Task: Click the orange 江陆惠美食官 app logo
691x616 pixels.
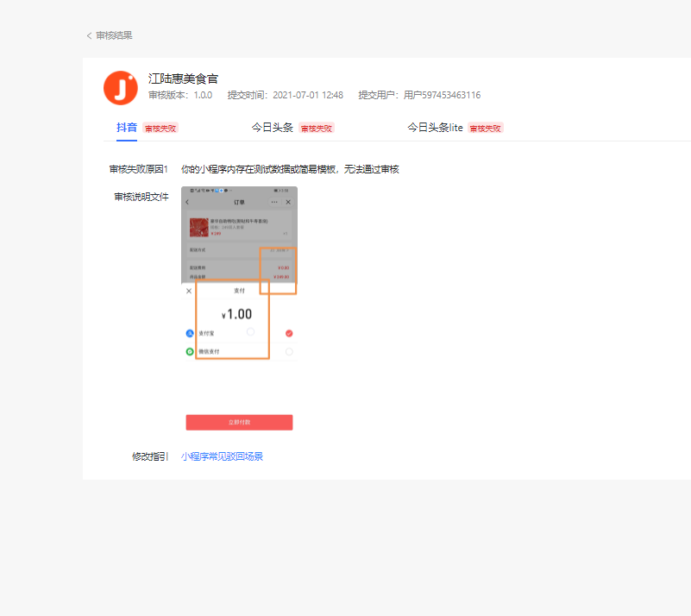Action: tap(121, 87)
